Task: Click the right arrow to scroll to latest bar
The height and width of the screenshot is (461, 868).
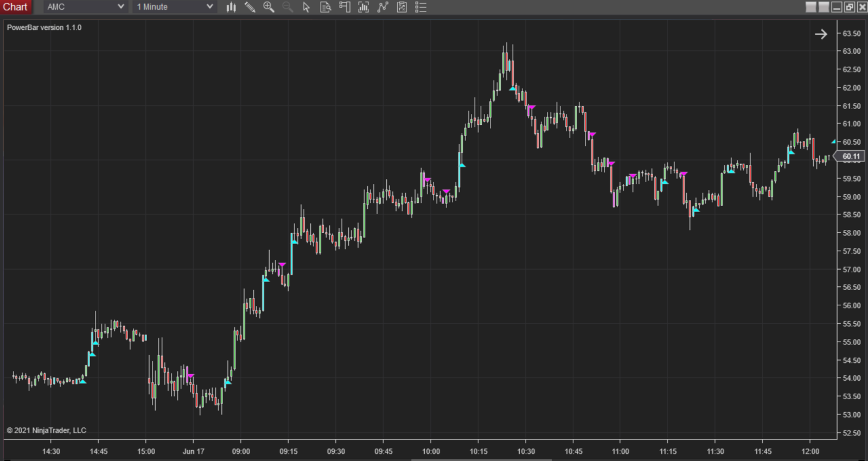Action: (x=821, y=34)
